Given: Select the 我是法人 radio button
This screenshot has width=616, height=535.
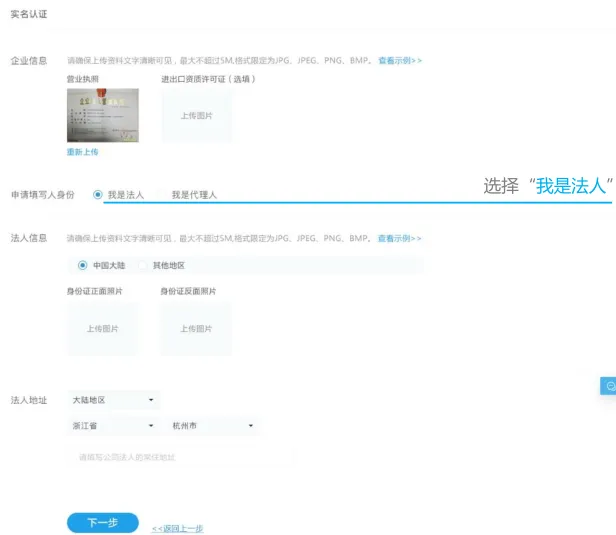Looking at the screenshot, I should click(x=98, y=194).
